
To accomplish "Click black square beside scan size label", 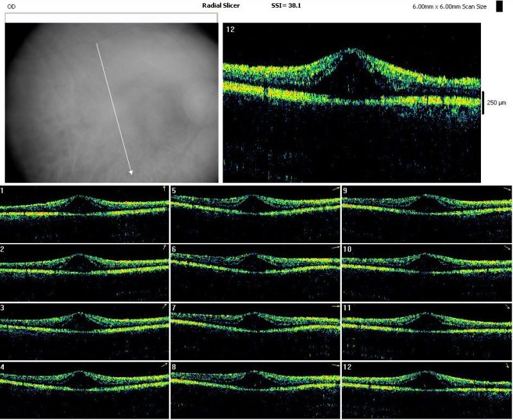I will (x=500, y=7).
